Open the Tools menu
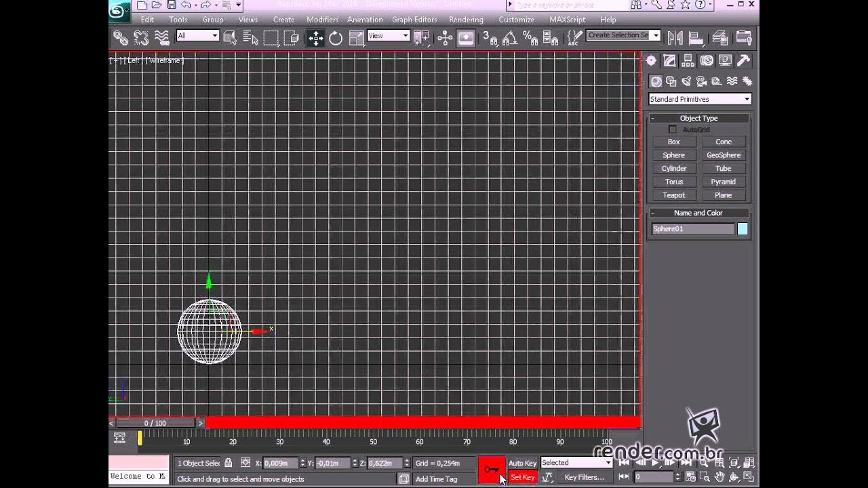Viewport: 868px width, 488px height. (x=178, y=20)
